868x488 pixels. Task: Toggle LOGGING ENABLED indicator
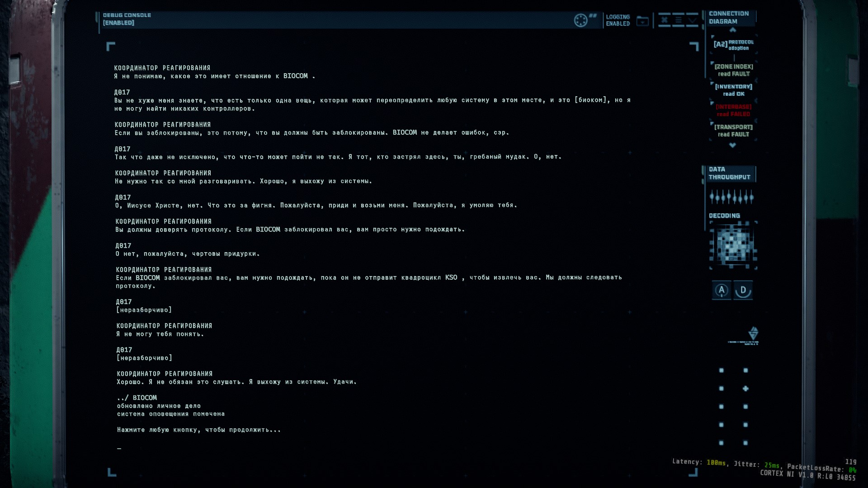[618, 20]
